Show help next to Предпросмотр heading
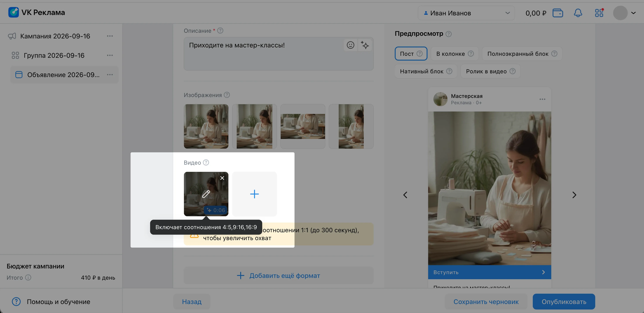The height and width of the screenshot is (313, 644). point(449,34)
